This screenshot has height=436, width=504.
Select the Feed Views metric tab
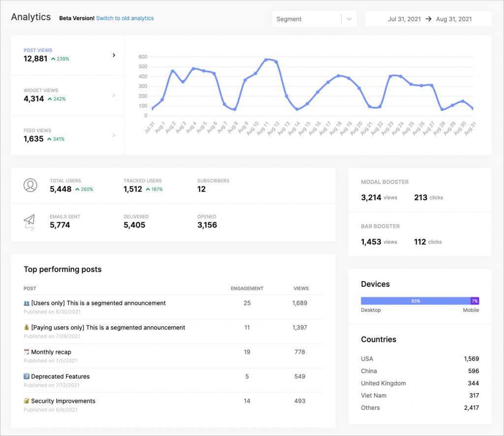click(68, 135)
